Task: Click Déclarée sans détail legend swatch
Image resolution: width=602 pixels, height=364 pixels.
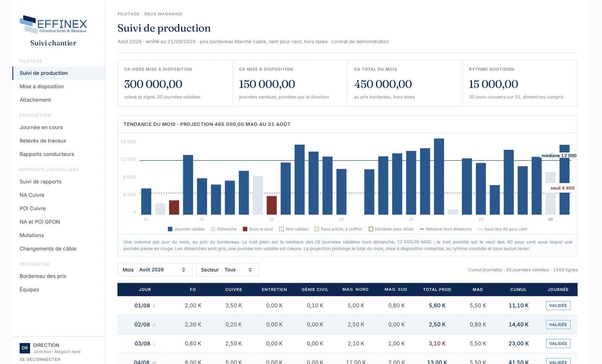Action: pyautogui.click(x=371, y=229)
